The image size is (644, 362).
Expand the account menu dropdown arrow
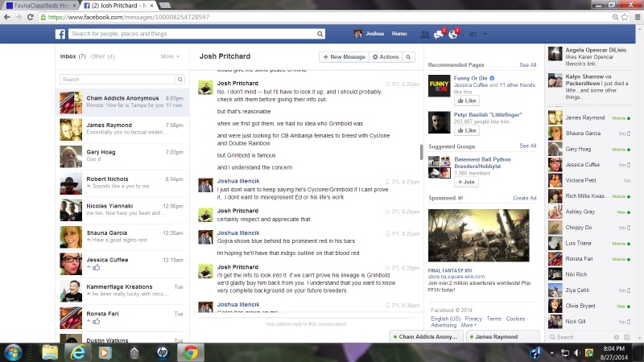tap(485, 34)
